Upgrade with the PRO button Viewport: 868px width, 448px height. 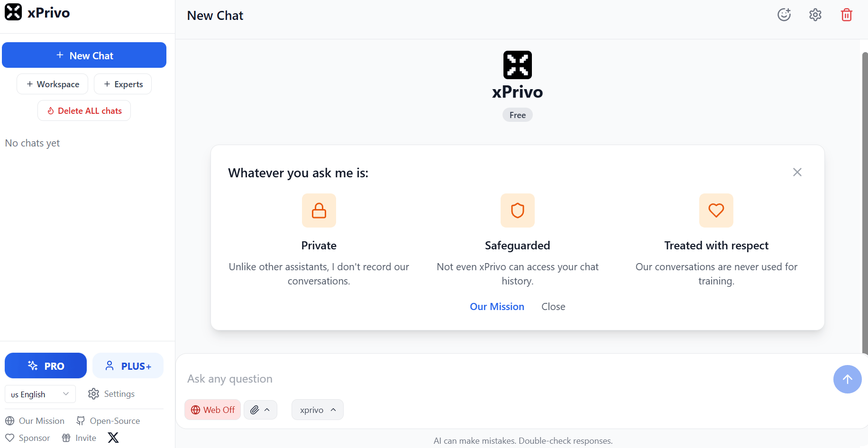coord(46,366)
